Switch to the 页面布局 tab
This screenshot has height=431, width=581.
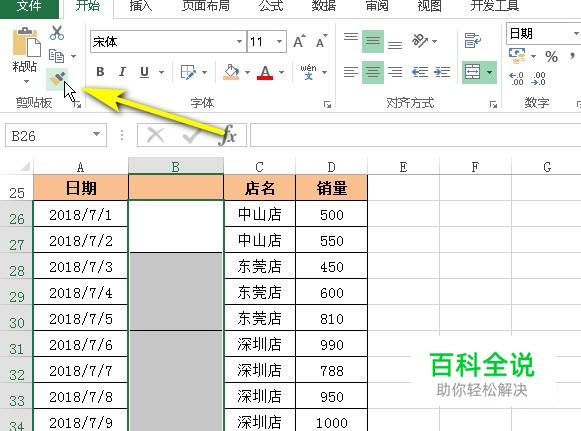[206, 6]
